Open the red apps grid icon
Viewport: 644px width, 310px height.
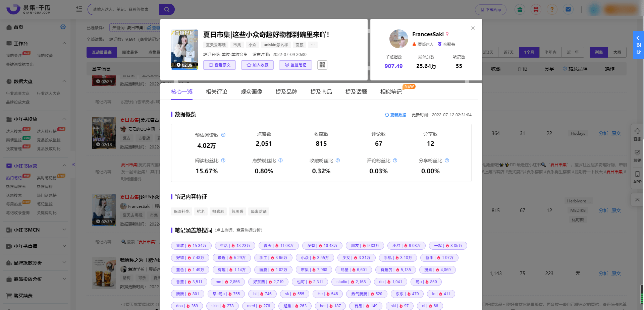536,9
